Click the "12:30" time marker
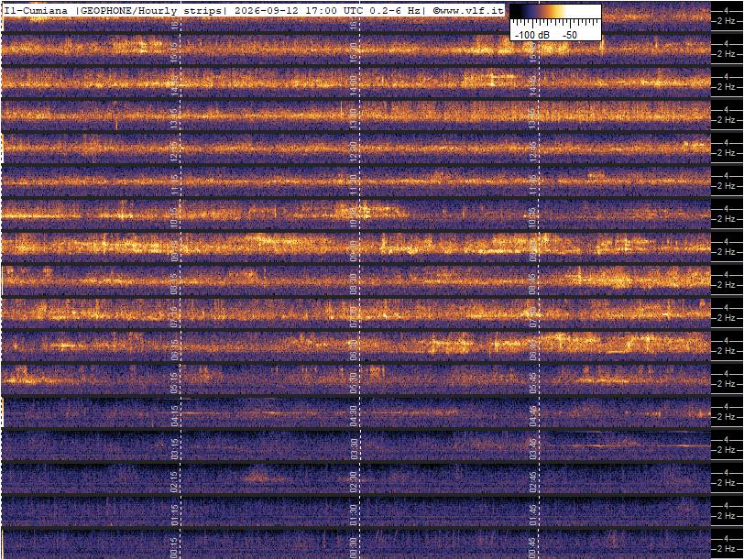The image size is (744, 560). tap(354, 152)
